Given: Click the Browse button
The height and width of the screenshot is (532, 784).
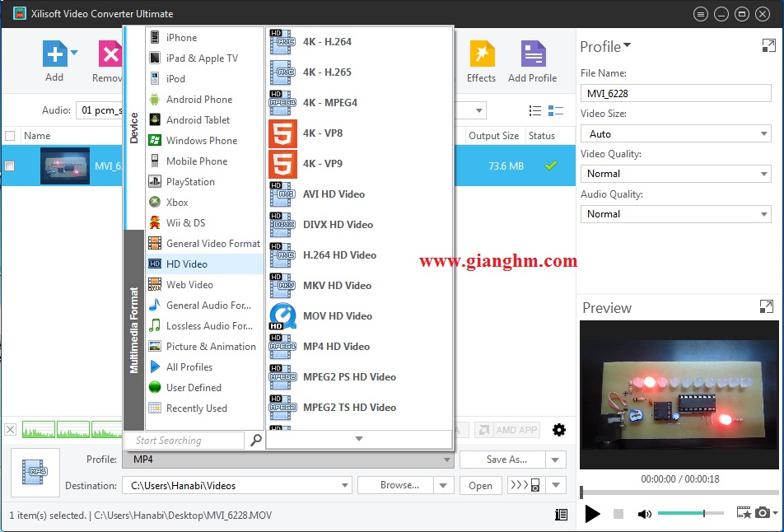Looking at the screenshot, I should coord(395,485).
